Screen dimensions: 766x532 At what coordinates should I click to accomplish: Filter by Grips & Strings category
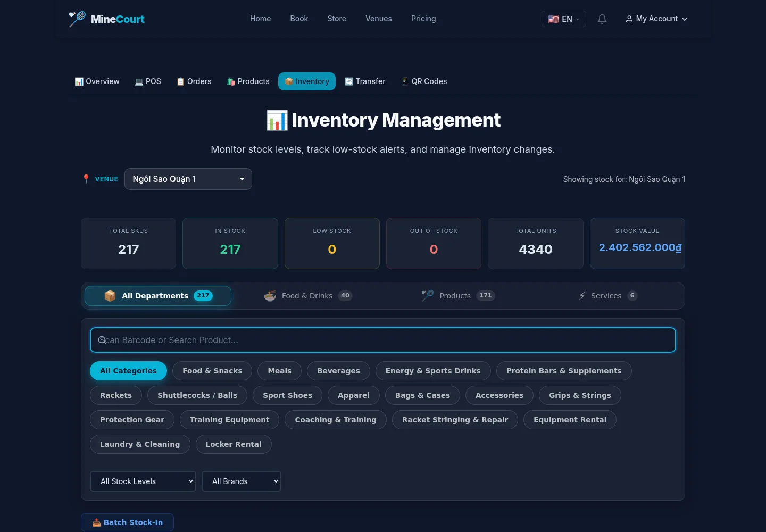580,395
